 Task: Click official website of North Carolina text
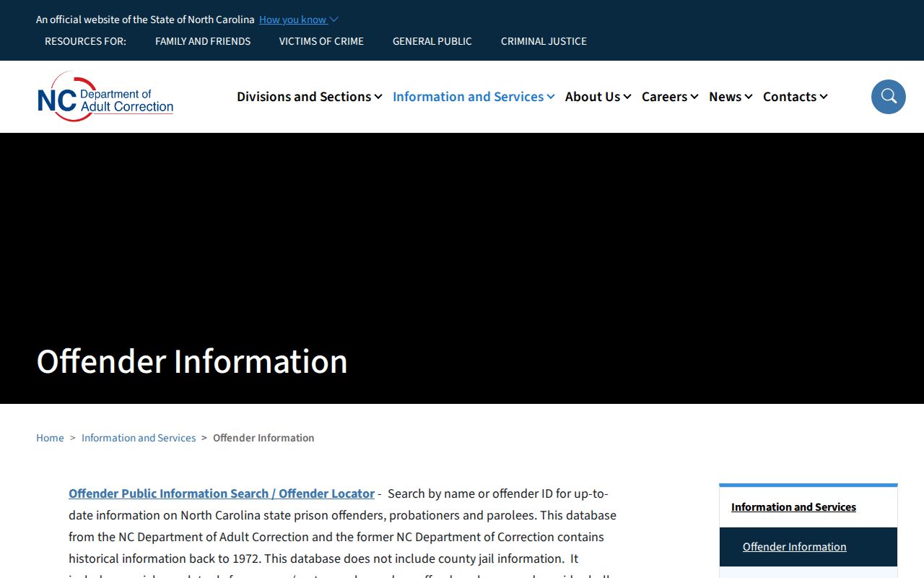[x=145, y=20]
